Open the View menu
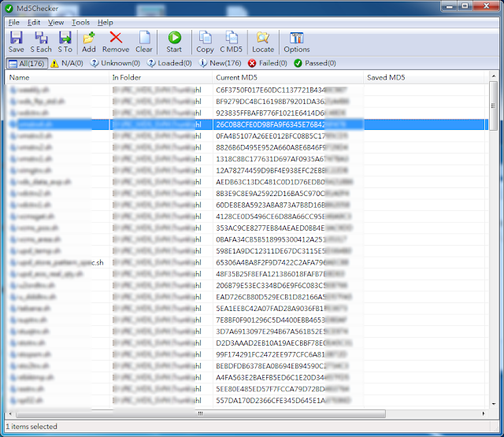Image resolution: width=504 pixels, height=437 pixels. 56,23
